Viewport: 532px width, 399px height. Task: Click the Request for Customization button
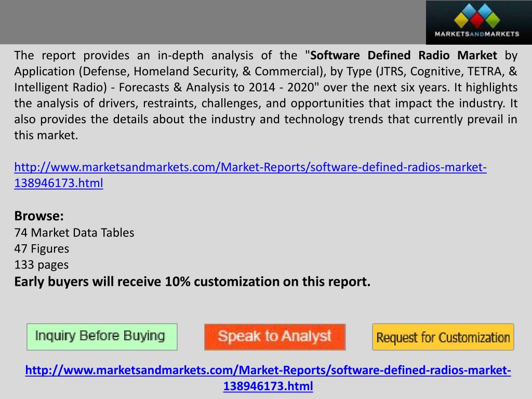click(443, 337)
